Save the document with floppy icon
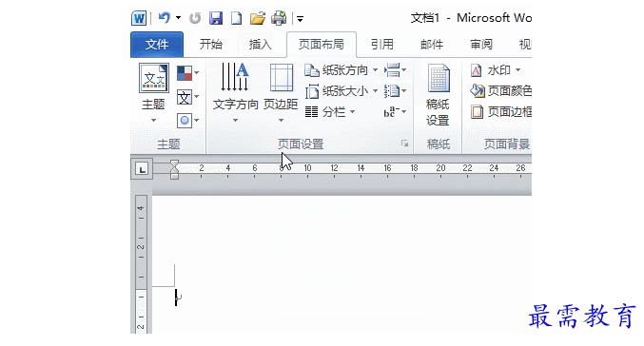 216,18
